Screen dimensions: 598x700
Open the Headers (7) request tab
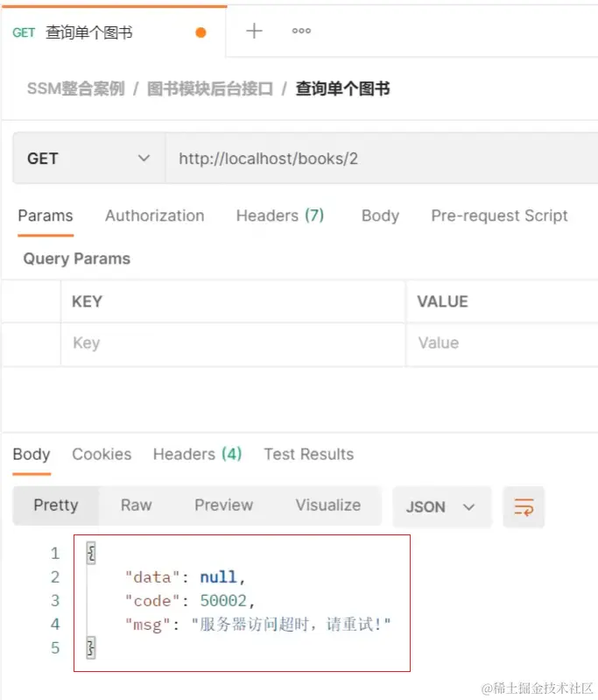coord(280,216)
